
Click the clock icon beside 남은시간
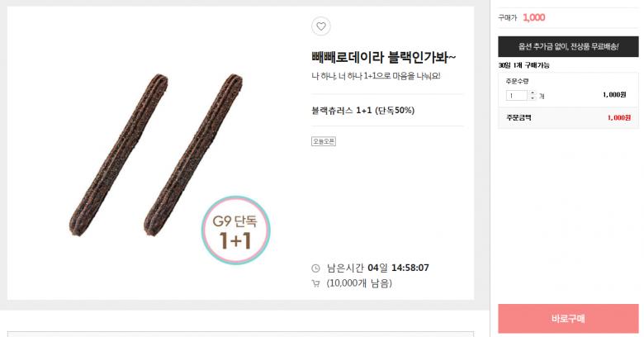pyautogui.click(x=315, y=268)
